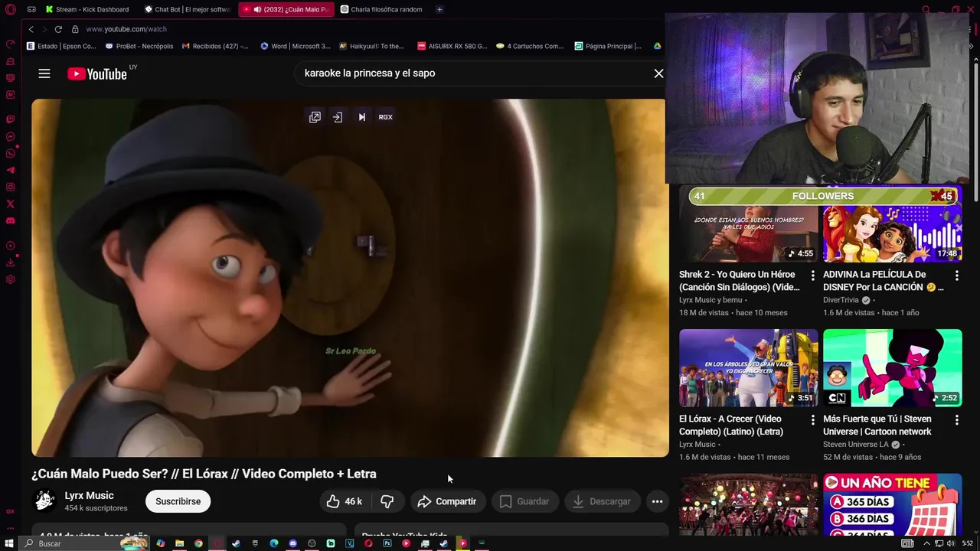Screen dimensions: 980x551
Task: Open the YouTube hamburger guide menu
Action: (x=44, y=73)
